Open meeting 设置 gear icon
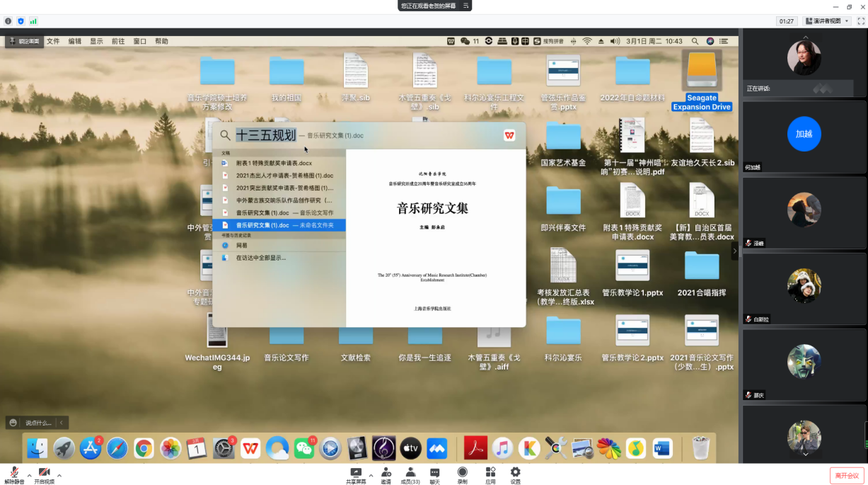 (516, 473)
